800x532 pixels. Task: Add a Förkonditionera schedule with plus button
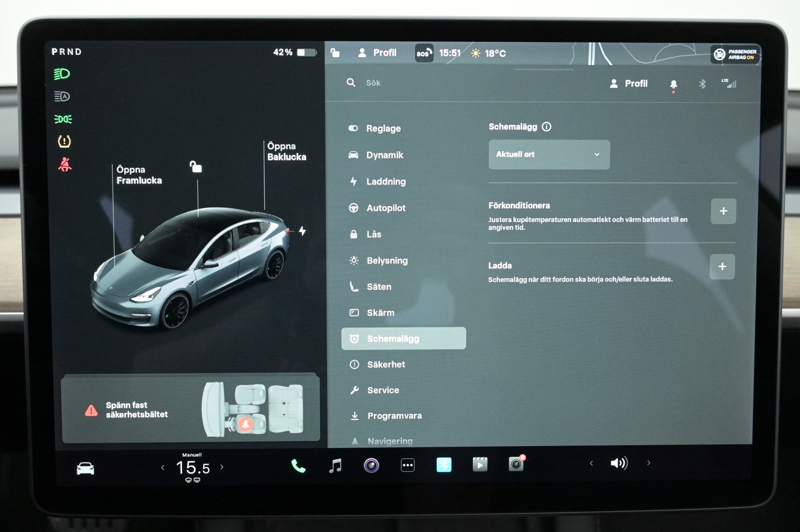723,211
